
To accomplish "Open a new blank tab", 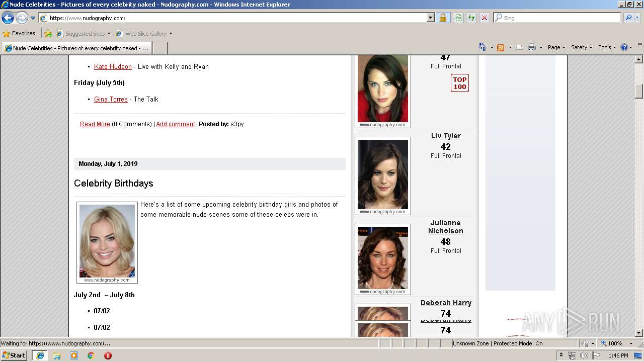I will click(x=160, y=48).
